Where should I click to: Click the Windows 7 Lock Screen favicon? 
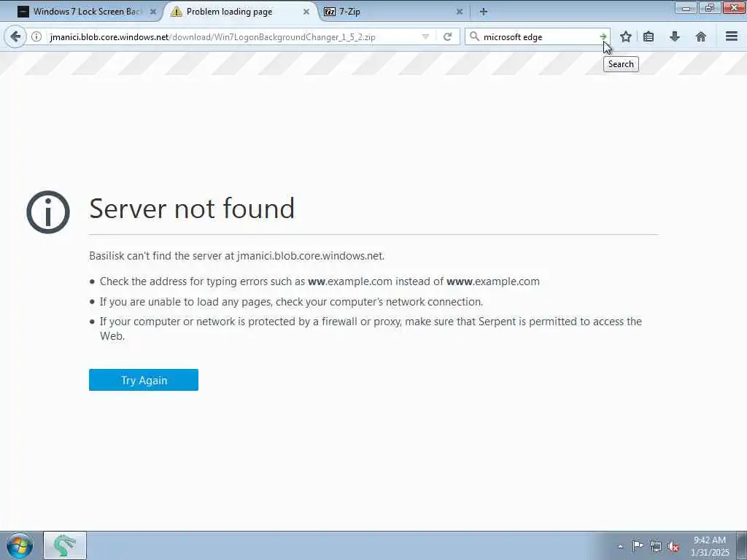pos(23,12)
